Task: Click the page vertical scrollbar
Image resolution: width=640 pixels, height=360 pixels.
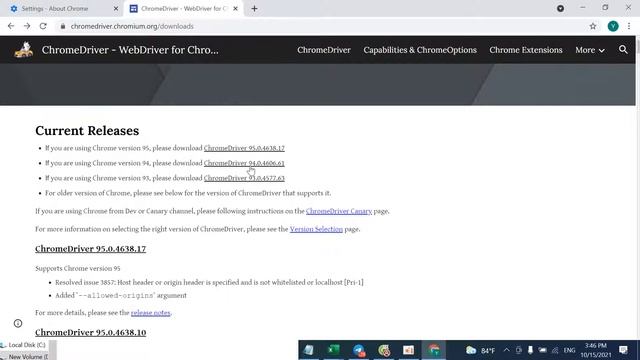Action: coord(638,188)
